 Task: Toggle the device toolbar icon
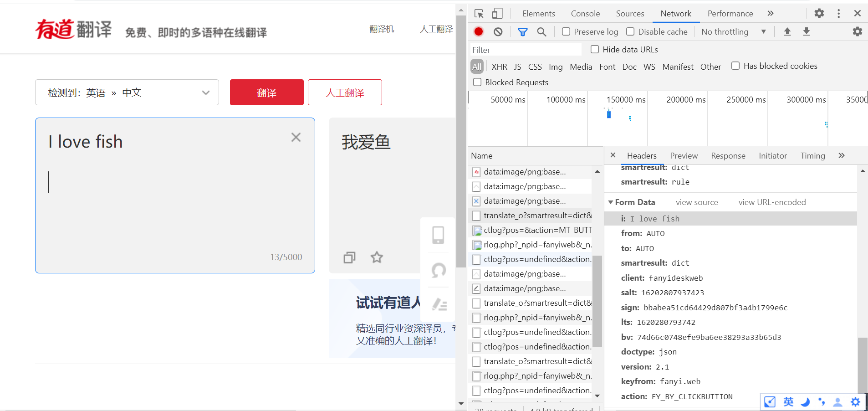[x=497, y=14]
